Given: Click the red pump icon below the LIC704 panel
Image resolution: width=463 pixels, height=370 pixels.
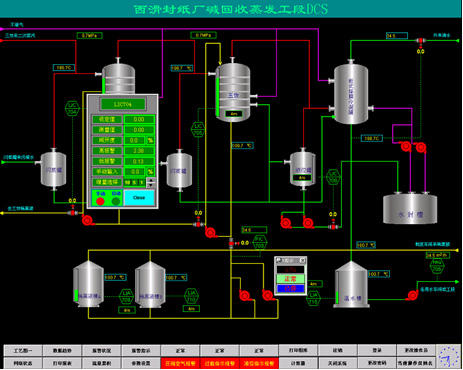Looking at the screenshot, I should (x=87, y=220).
